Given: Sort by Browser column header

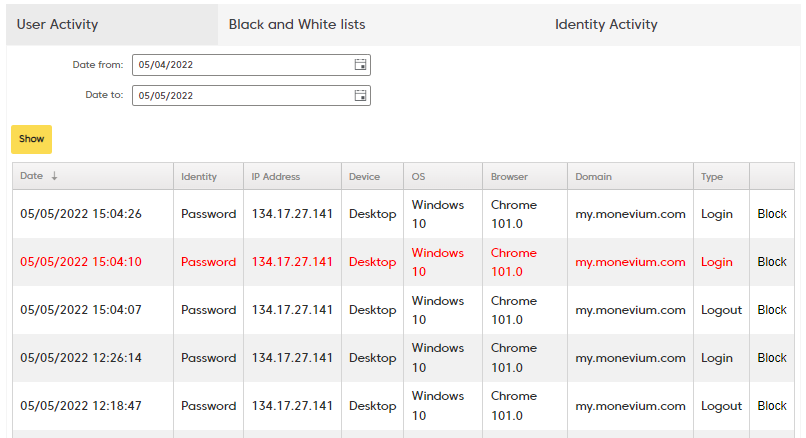Looking at the screenshot, I should [x=525, y=176].
